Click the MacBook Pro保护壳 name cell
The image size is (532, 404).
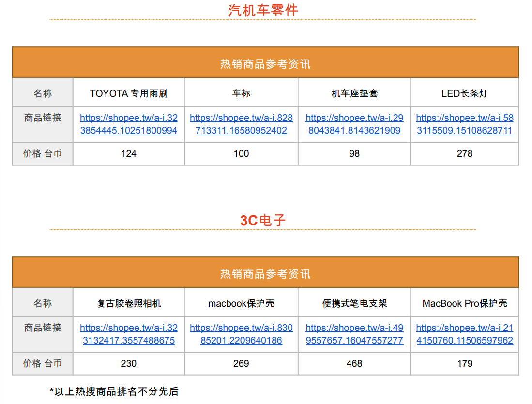(x=465, y=303)
